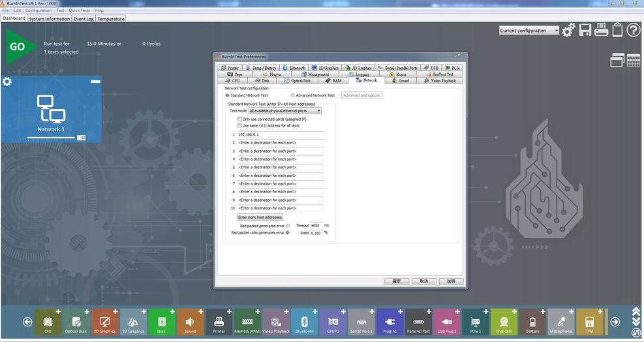Screen dimensions: 644x342
Task: Enable Use same (#1) address for all tests
Action: [x=239, y=125]
